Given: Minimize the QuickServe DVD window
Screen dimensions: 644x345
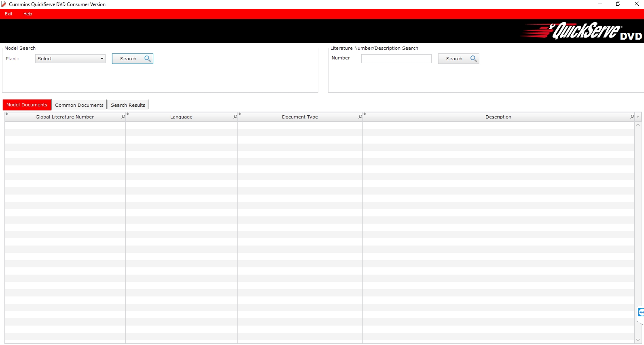Looking at the screenshot, I should 600,4.
